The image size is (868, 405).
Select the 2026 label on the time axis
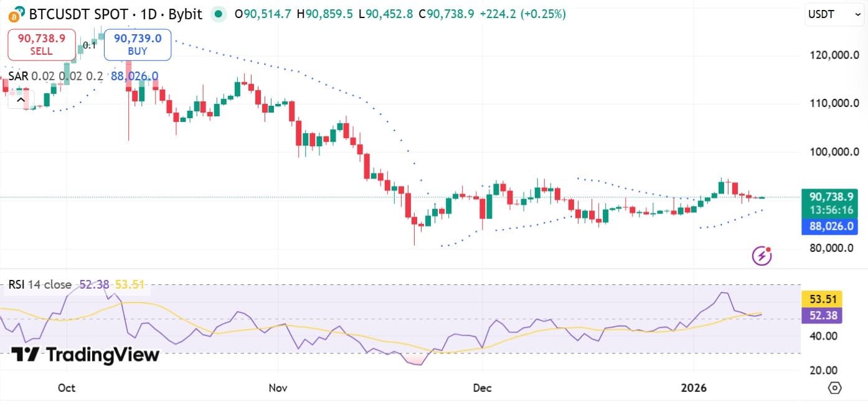tap(695, 388)
